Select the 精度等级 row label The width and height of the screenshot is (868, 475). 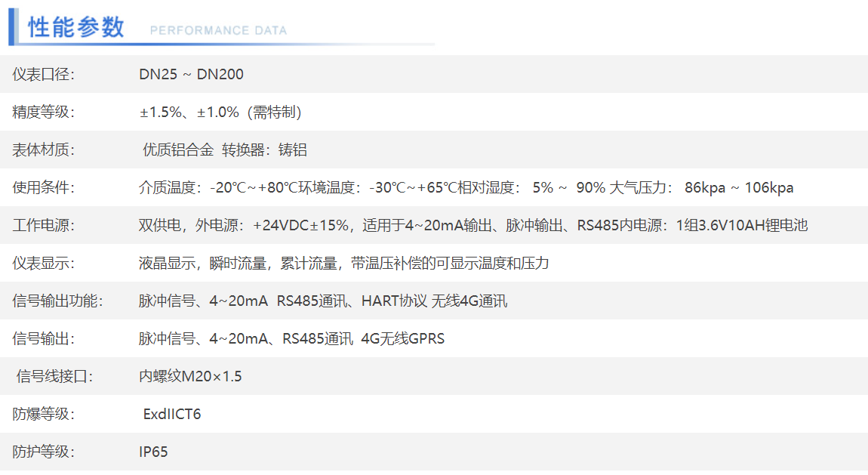[44, 112]
